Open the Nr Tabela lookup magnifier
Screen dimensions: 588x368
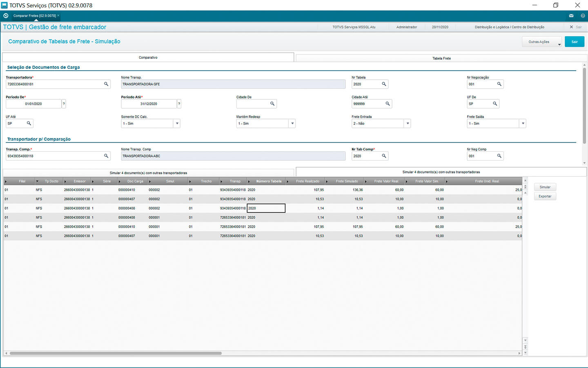point(384,84)
